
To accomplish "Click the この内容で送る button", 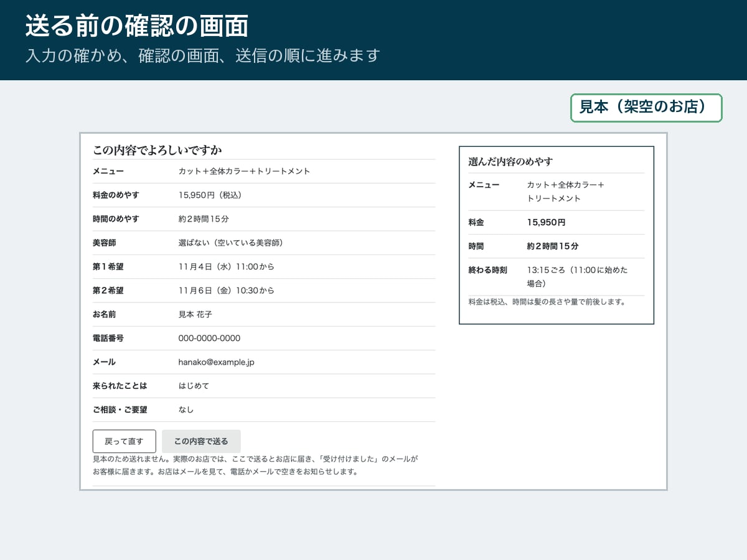I will (x=201, y=441).
